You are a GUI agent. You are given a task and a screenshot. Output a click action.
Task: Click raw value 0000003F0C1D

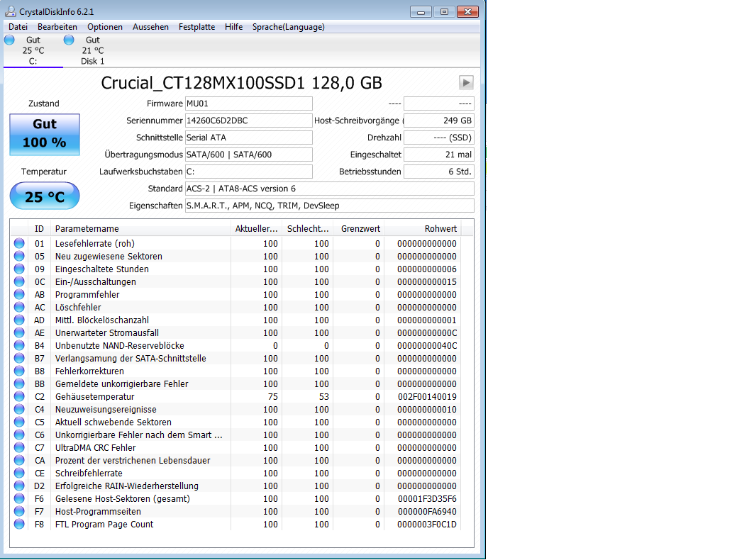click(x=427, y=525)
